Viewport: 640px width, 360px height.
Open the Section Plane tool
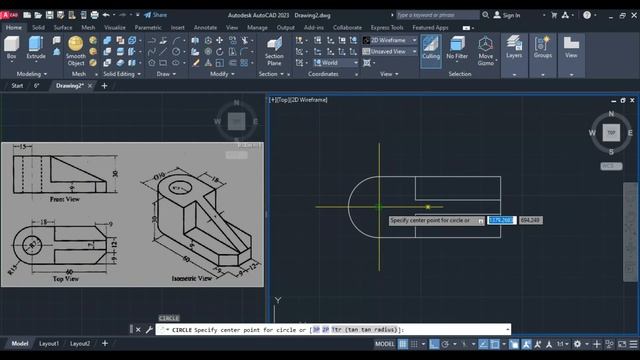[x=274, y=51]
